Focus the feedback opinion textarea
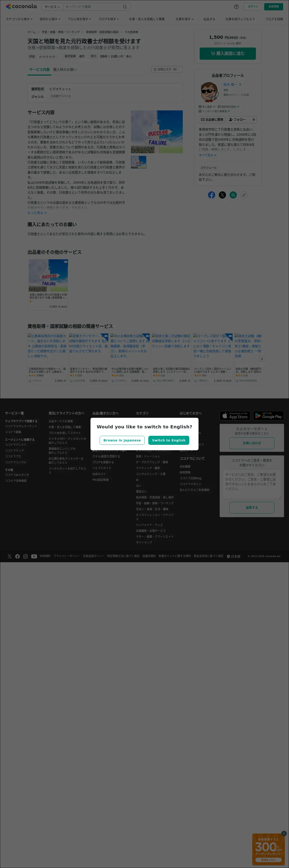This screenshot has width=289, height=868. [252, 484]
